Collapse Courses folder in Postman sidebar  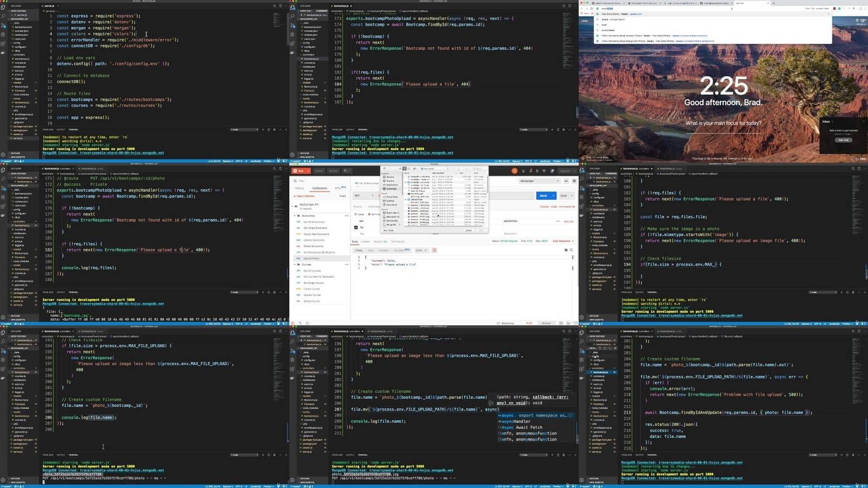[295, 264]
